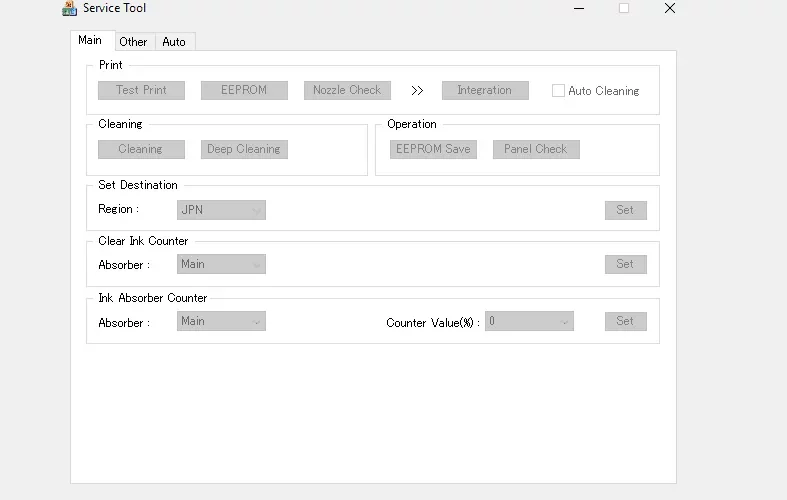Click Set button in Clear Ink Counter section
The width and height of the screenshot is (787, 500).
click(626, 264)
